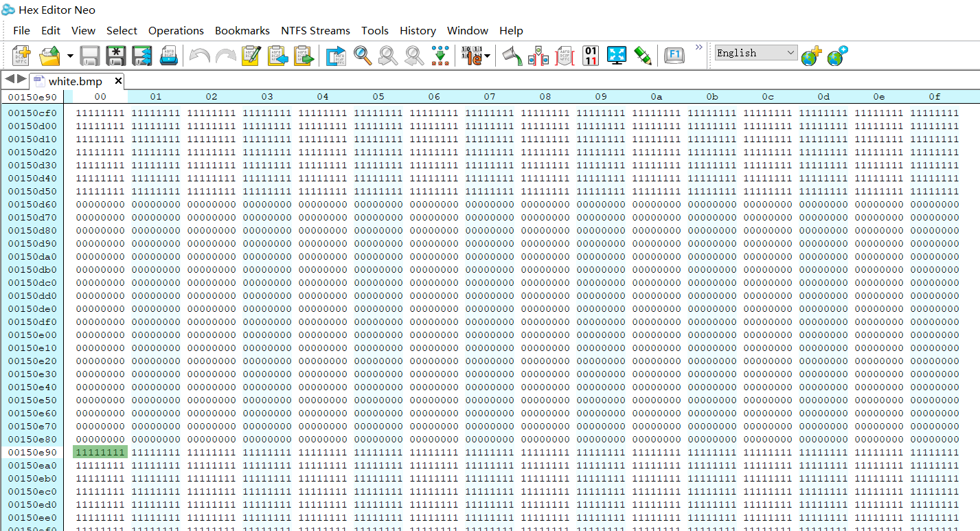Click row address 00150e80
Image resolution: width=980 pixels, height=531 pixels.
coord(32,439)
